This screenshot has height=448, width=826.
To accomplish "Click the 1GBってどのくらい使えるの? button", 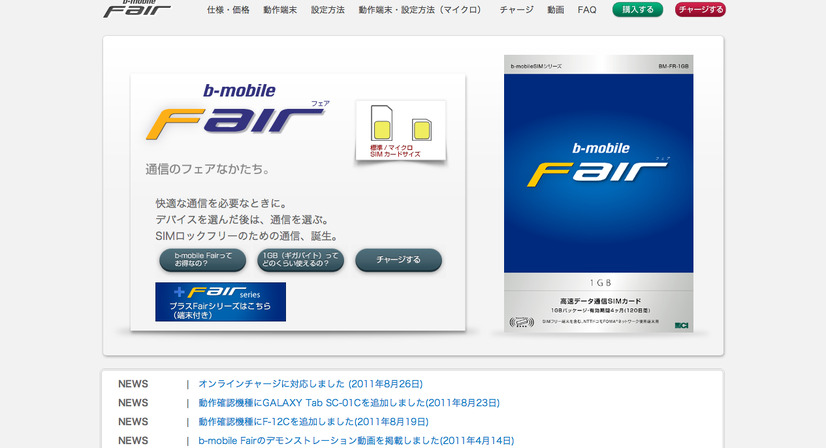I will (x=300, y=260).
